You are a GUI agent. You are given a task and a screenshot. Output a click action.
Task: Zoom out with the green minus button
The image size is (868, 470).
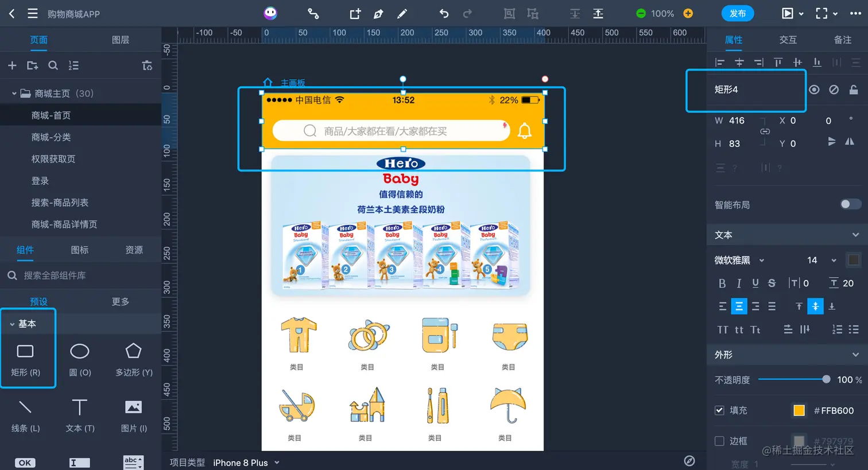click(641, 13)
